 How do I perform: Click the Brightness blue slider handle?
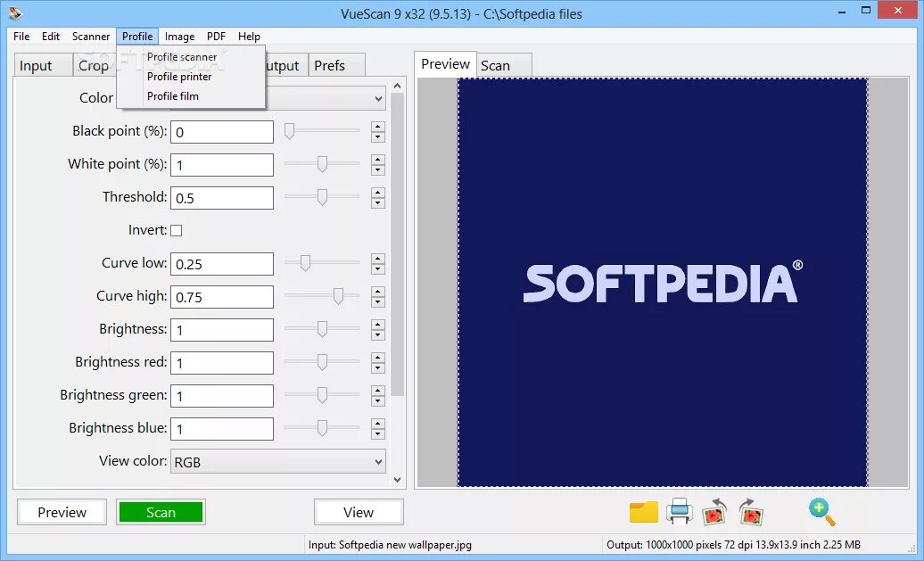(322, 428)
